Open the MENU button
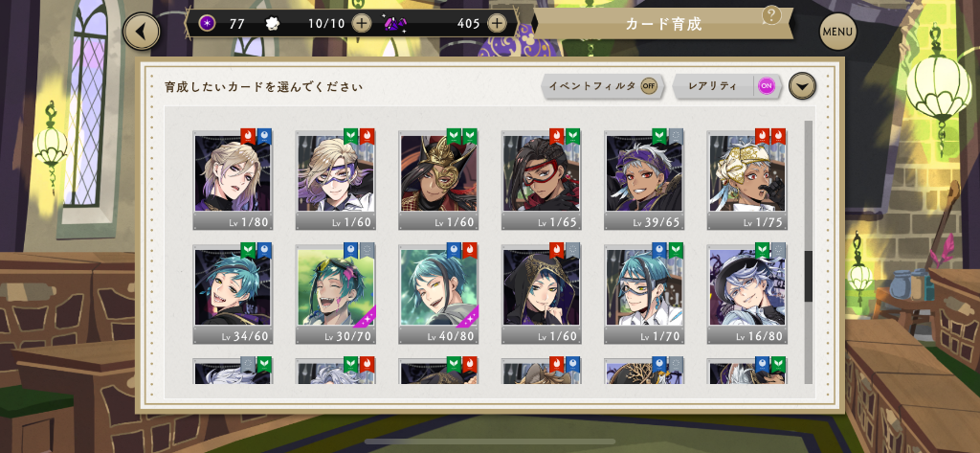The height and width of the screenshot is (453, 980). click(x=837, y=32)
